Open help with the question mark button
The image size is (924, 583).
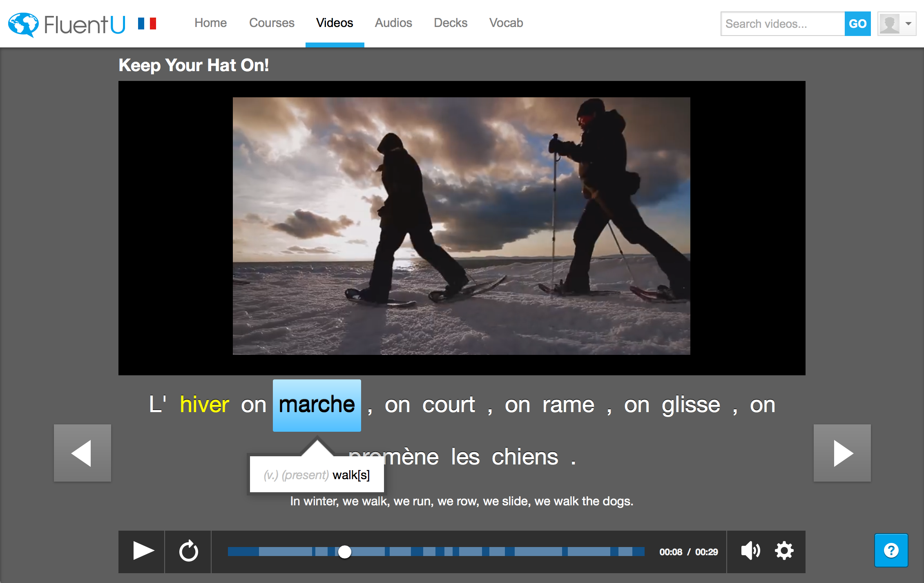(891, 550)
